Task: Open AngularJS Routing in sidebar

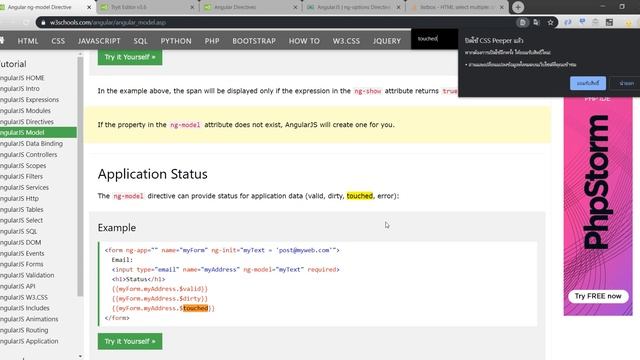Action: pyautogui.click(x=24, y=330)
